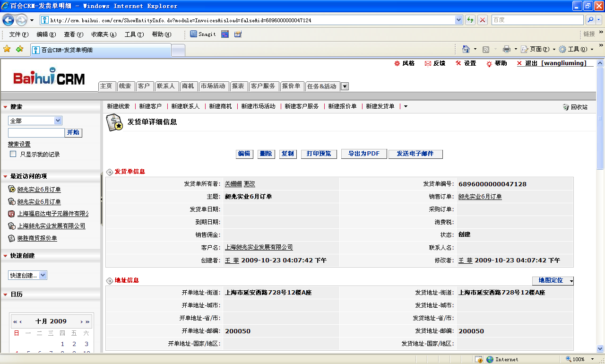Viewport: 605px width, 364px height.
Task: Open the 地图定位 dropdown
Action: [553, 281]
